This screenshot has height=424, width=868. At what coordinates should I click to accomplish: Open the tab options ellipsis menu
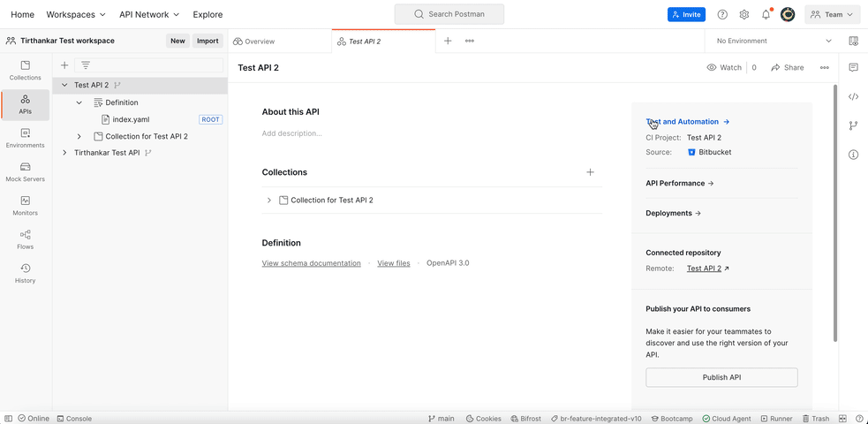(470, 41)
